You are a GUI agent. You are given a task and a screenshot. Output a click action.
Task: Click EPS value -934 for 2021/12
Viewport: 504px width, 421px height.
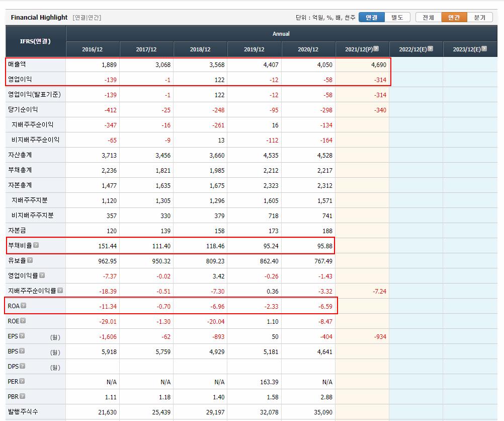380,337
